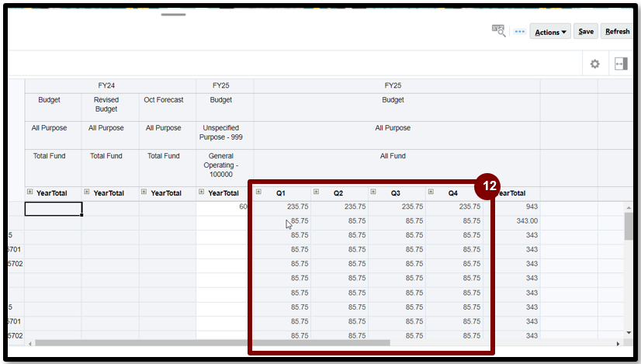Expand YearTotal under Revised Budget
The height and width of the screenshot is (364, 641).
(x=88, y=192)
